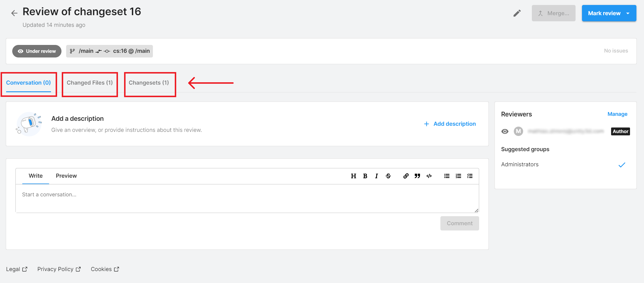The image size is (644, 283).
Task: Insert a numbered list
Action: [x=458, y=176]
